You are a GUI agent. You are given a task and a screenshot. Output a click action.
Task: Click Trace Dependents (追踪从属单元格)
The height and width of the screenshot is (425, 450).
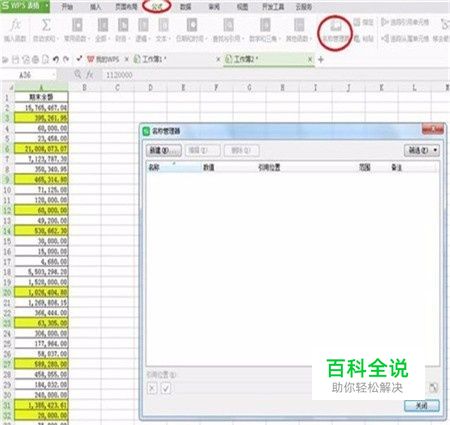(405, 39)
